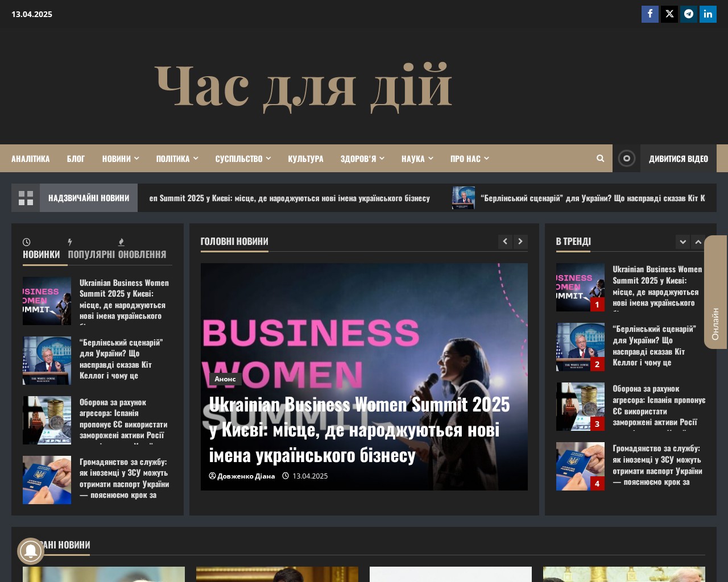
Task: Open author link Довженко Діана
Action: (242, 476)
